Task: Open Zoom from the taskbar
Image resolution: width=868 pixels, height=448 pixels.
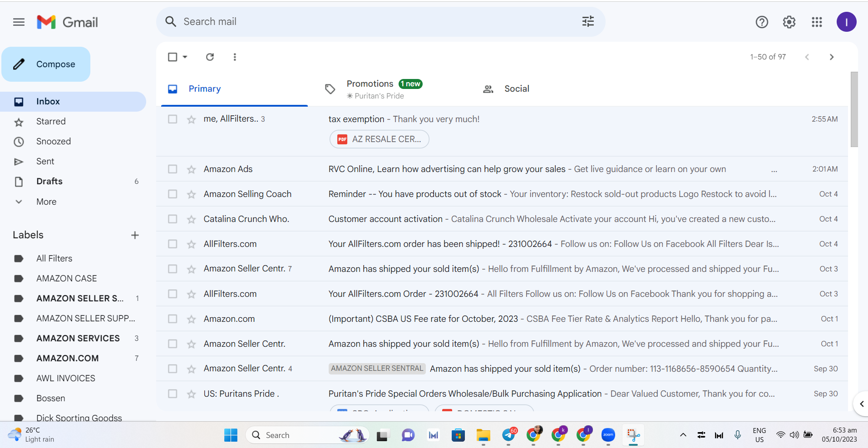Action: (x=608, y=435)
